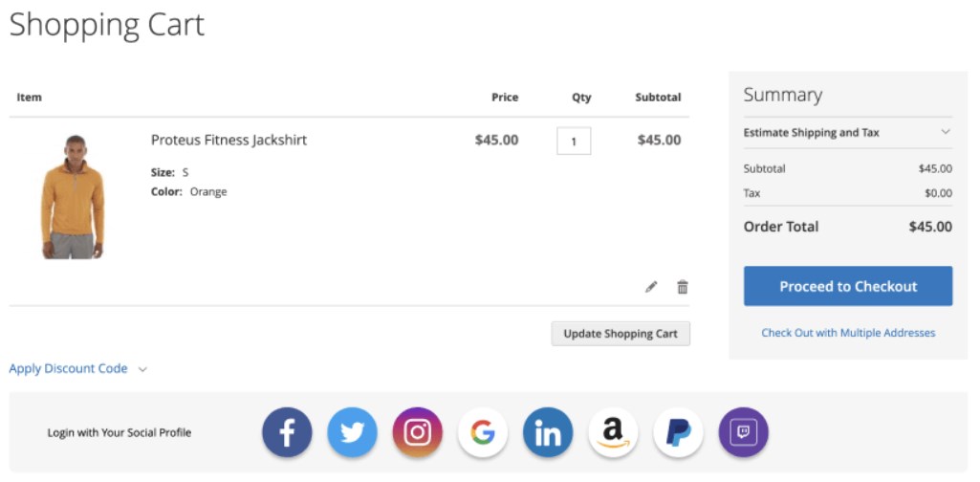Image resolution: width=980 pixels, height=482 pixels.
Task: Expand the Apply Discount Code section
Action: pyautogui.click(x=76, y=368)
